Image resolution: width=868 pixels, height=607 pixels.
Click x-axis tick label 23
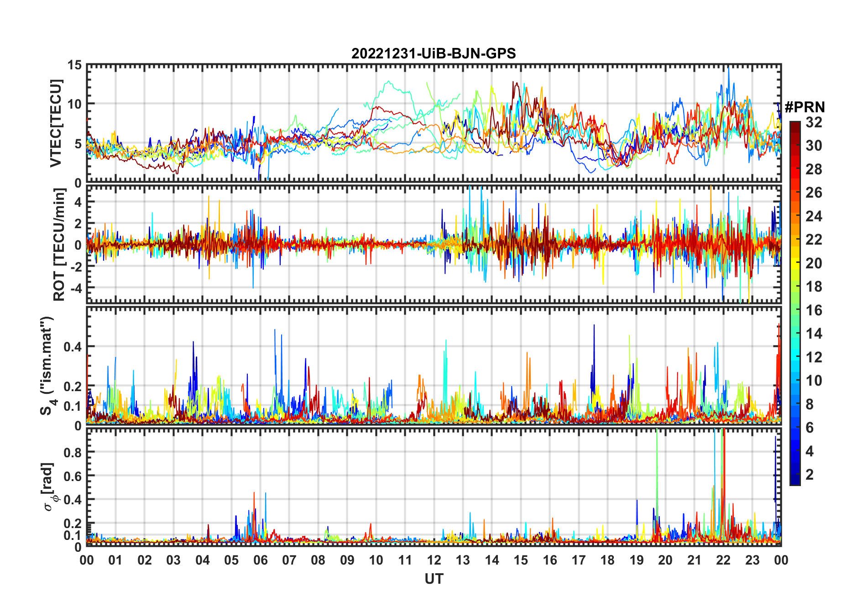[x=752, y=560]
